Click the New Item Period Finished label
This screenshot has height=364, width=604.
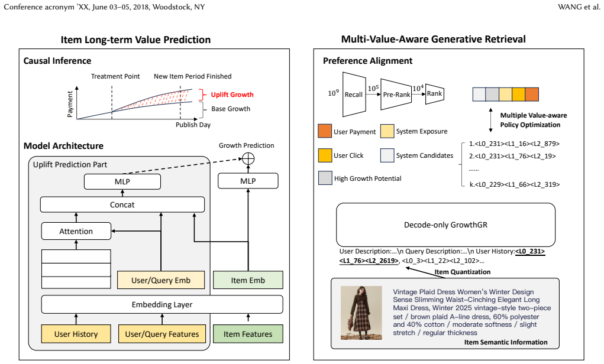(193, 76)
